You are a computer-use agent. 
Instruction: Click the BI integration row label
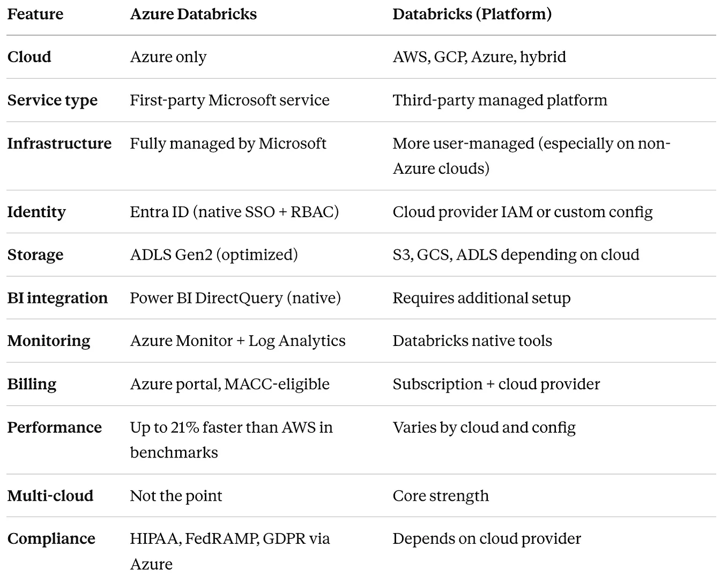(58, 298)
